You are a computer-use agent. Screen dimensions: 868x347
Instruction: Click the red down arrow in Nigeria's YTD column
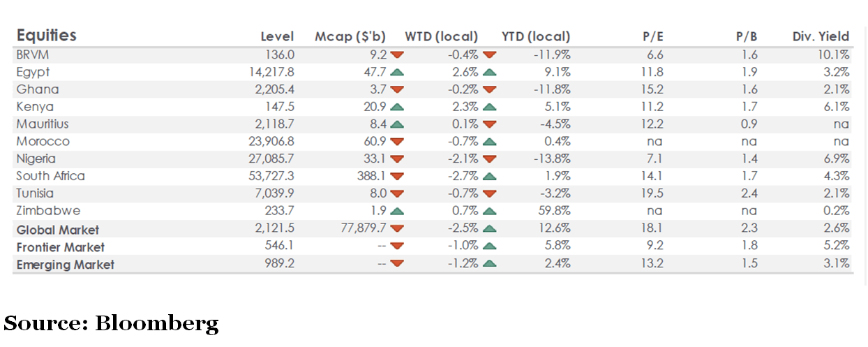(489, 159)
